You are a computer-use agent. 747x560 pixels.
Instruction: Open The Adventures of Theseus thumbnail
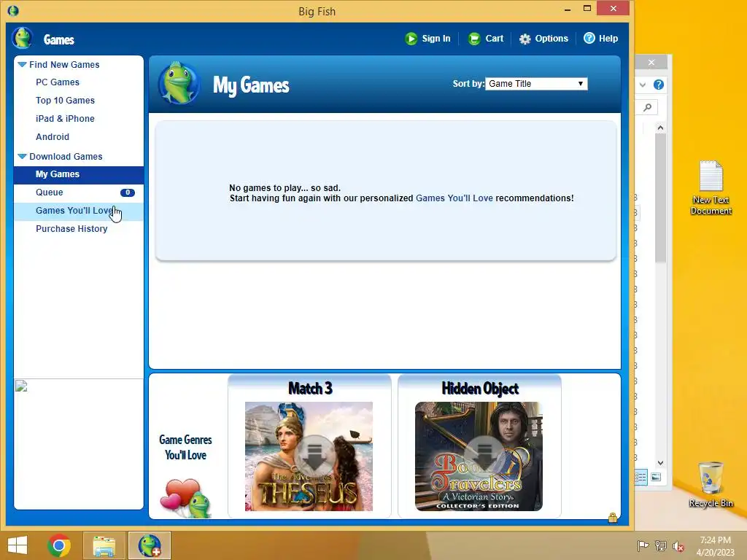(x=309, y=456)
